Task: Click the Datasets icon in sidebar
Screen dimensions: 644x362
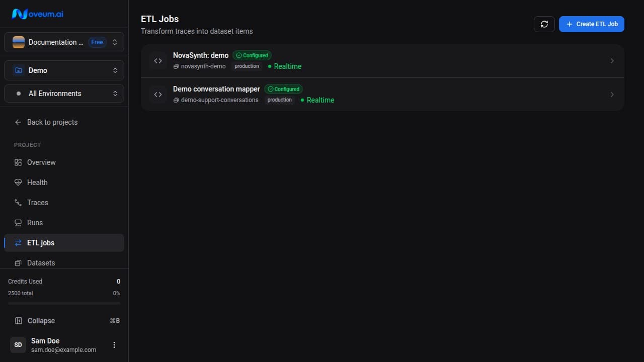Action: pos(18,263)
